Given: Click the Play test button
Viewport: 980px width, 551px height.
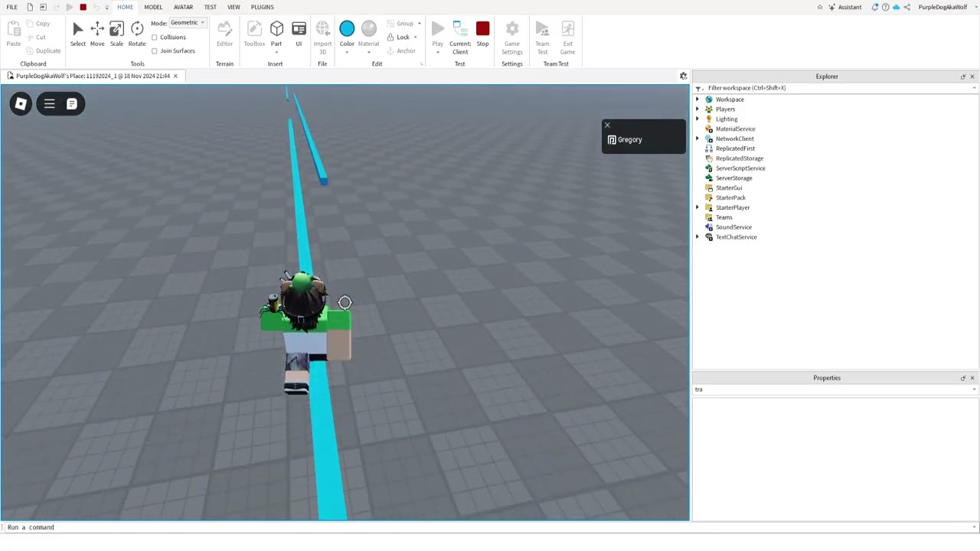Looking at the screenshot, I should point(437,34).
